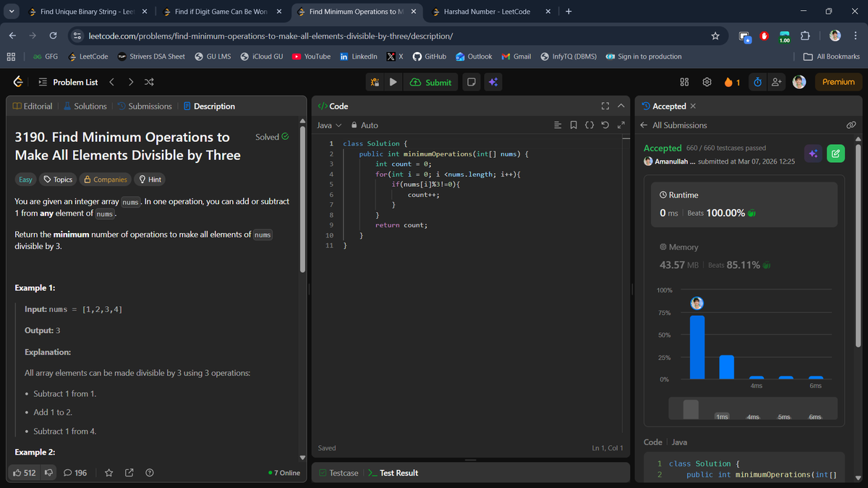Open the Test Result tab

(x=393, y=473)
